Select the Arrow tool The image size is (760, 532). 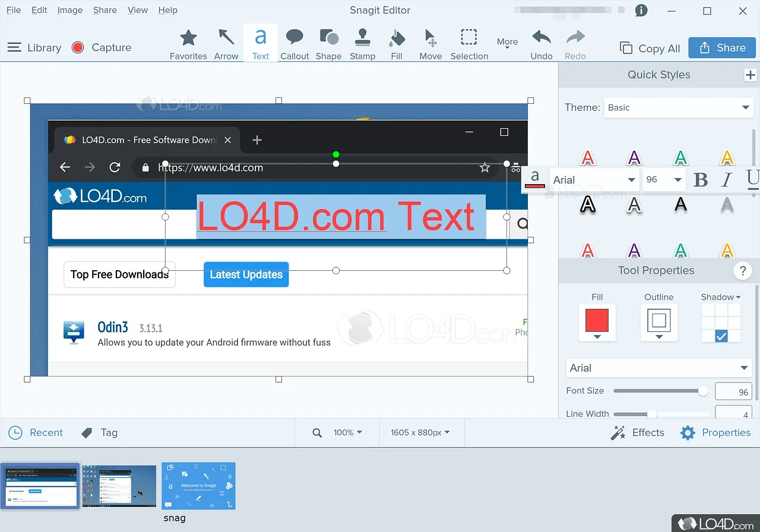tap(226, 44)
